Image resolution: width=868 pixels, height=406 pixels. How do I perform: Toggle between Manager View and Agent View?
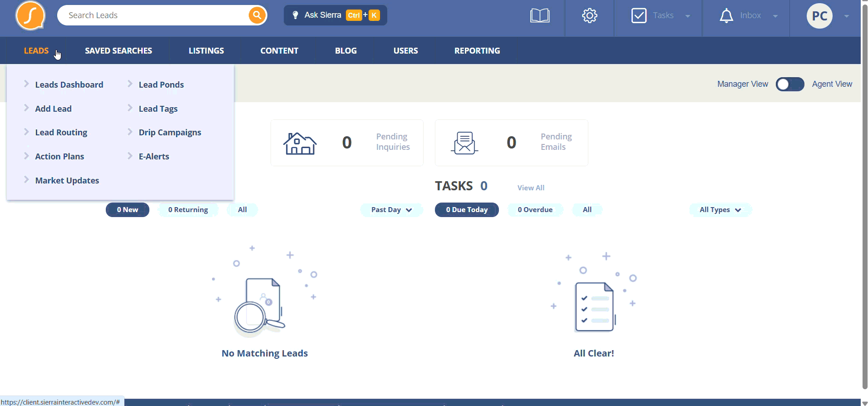[x=790, y=84]
